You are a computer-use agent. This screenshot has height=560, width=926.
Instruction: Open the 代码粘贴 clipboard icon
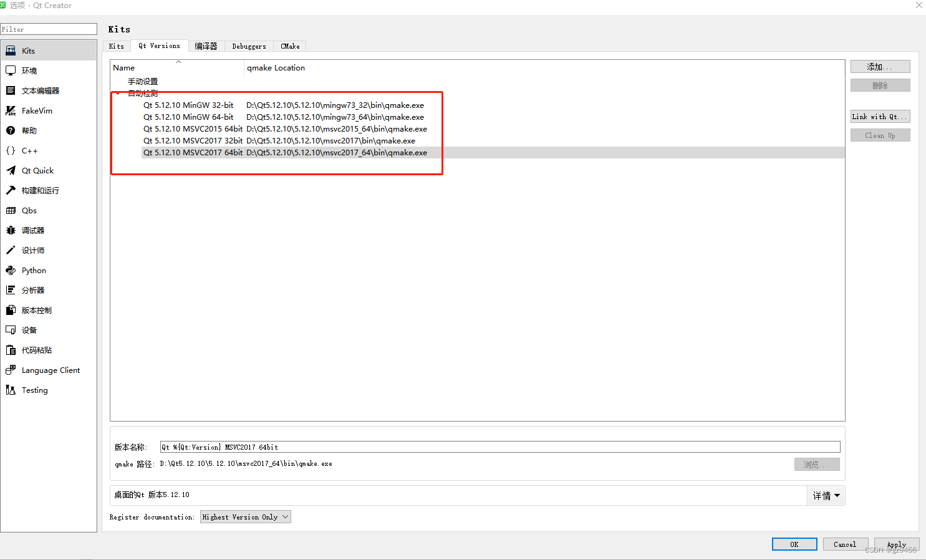(x=11, y=350)
